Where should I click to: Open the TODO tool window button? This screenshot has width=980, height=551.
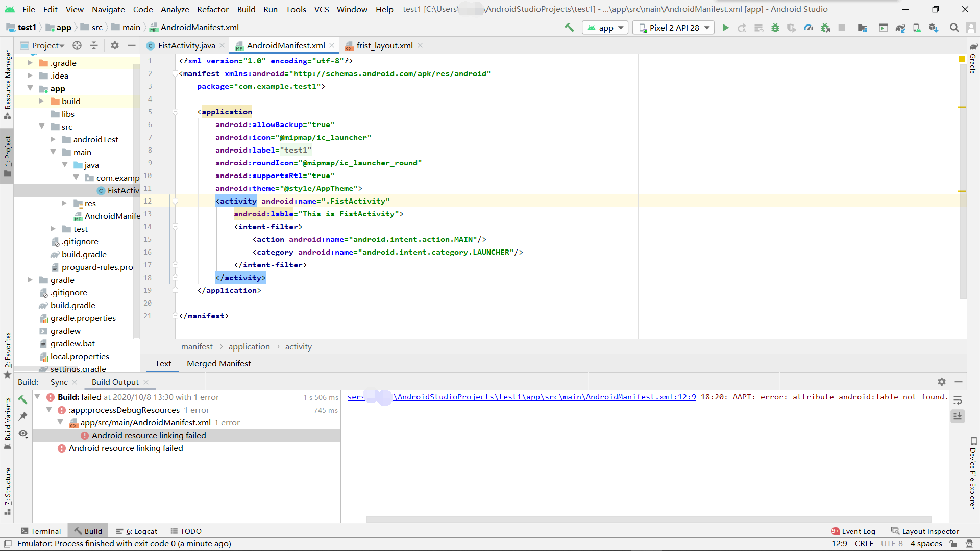pos(186,531)
